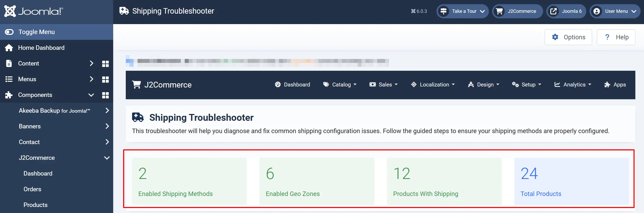Open the Sales navbar menu
644x213 pixels.
coord(384,85)
